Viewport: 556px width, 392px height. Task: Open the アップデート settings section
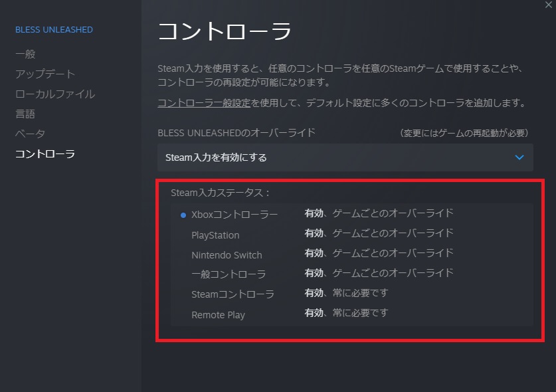point(45,74)
